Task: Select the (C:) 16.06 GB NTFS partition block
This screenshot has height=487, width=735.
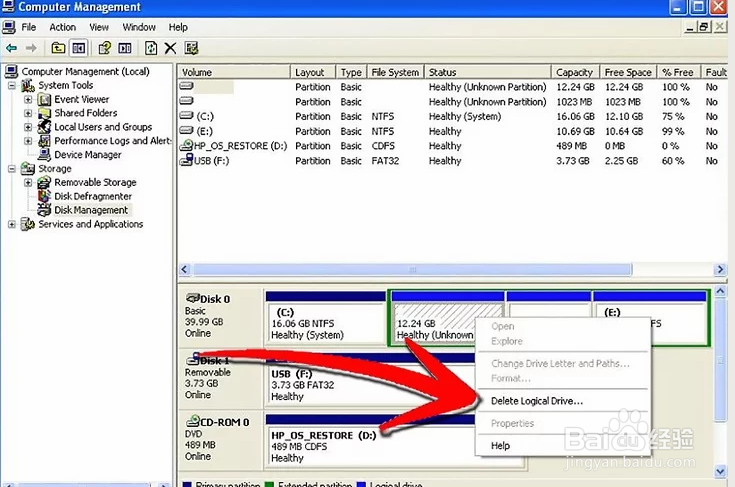Action: [x=326, y=319]
